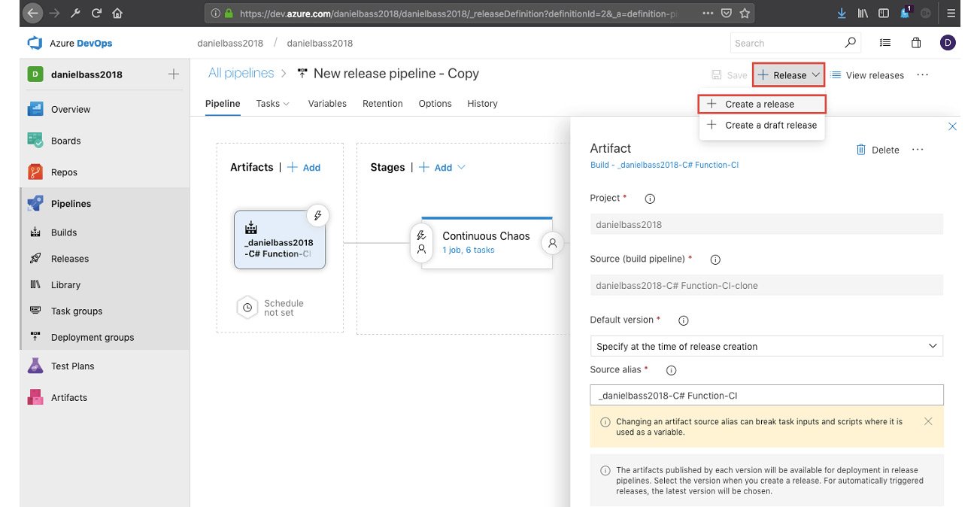Add a new project item with plus icon
Image resolution: width=980 pixels, height=507 pixels.
coord(174,74)
